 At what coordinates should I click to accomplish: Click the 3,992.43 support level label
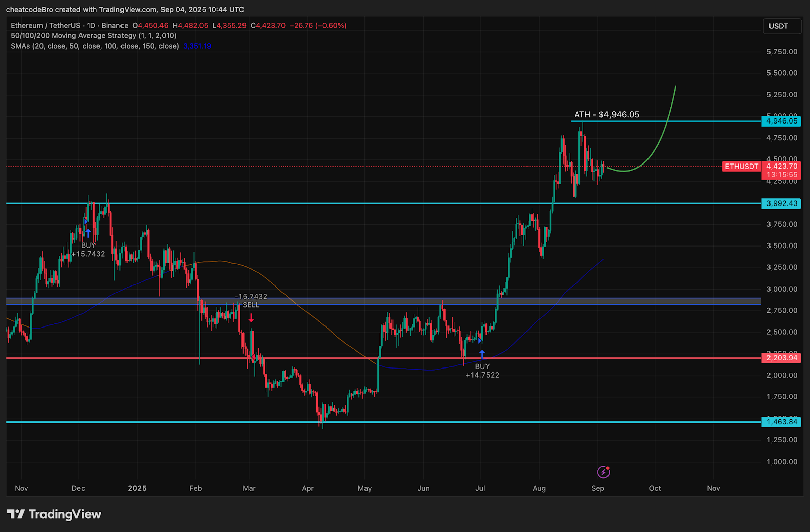pos(780,204)
